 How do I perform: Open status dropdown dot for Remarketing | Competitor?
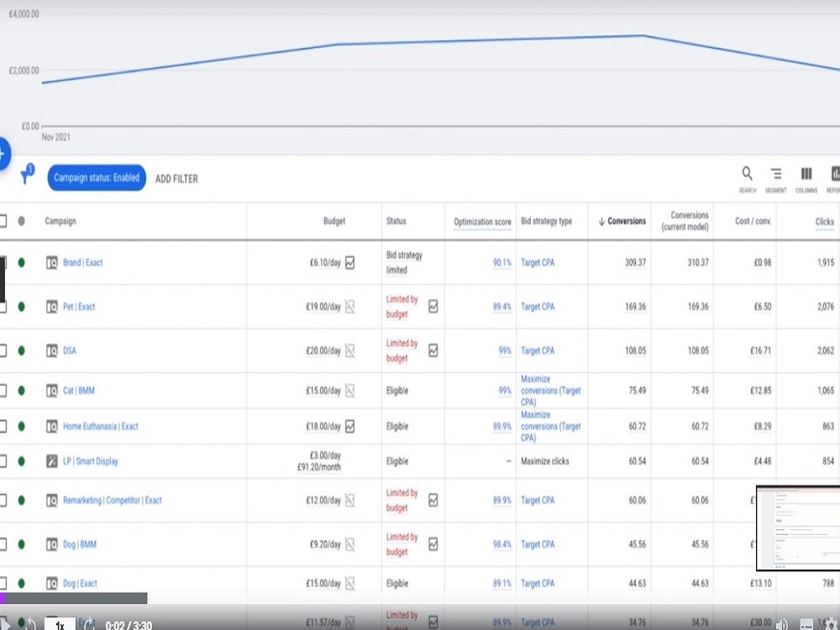coord(22,501)
